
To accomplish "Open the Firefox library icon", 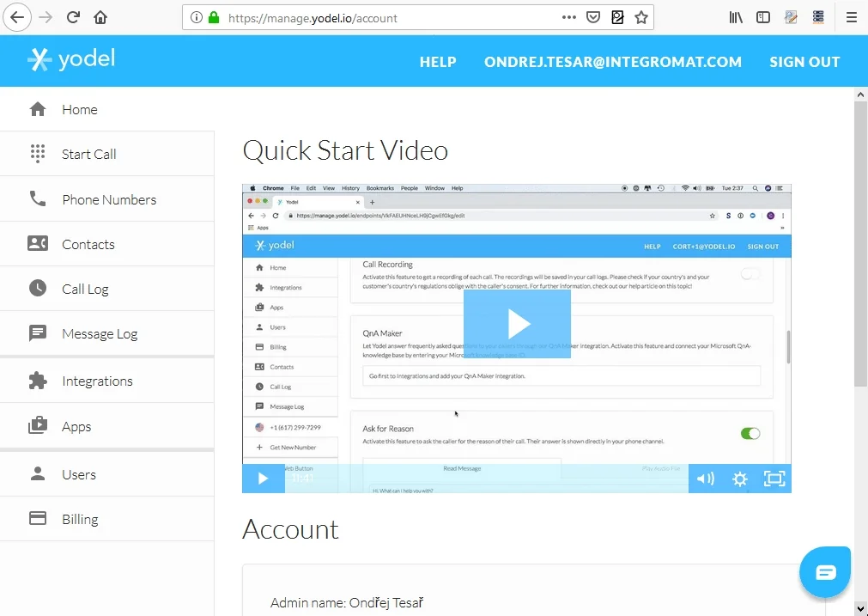I will pos(736,18).
